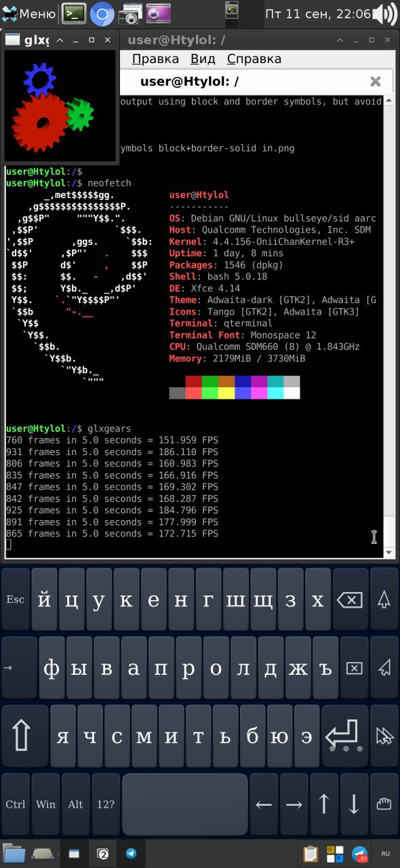Open the file manager folder icon in taskbar
The height and width of the screenshot is (868, 400).
pyautogui.click(x=14, y=853)
